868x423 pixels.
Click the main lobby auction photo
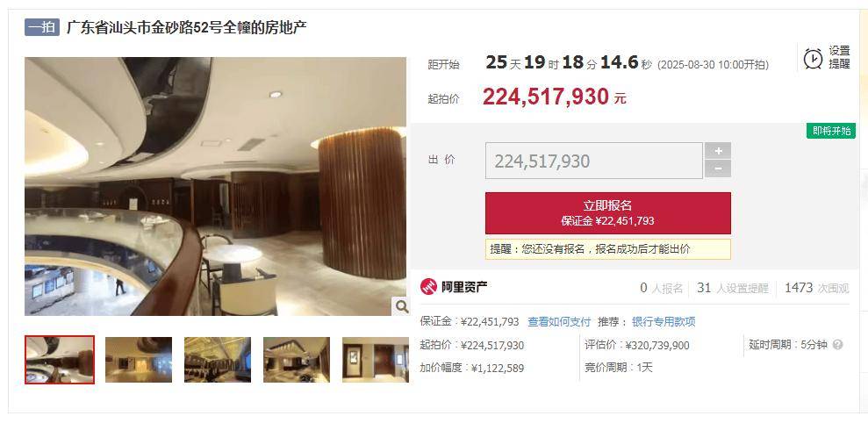tap(215, 186)
